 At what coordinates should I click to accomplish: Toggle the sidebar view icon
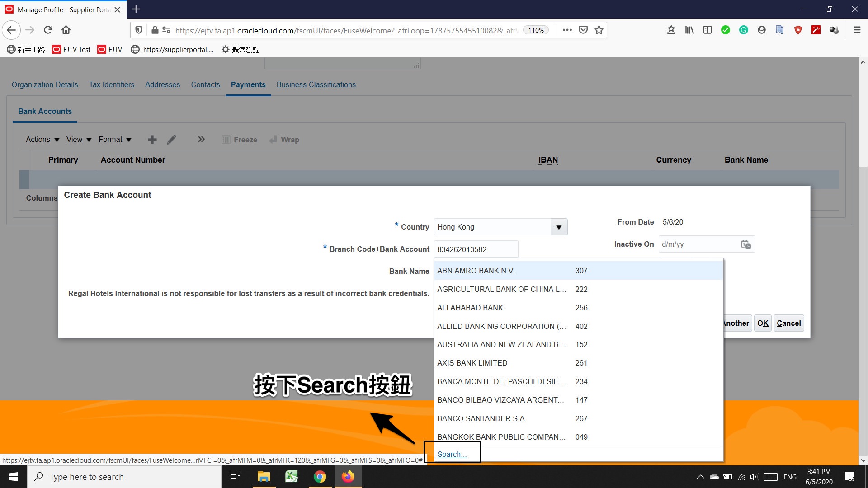[708, 30]
